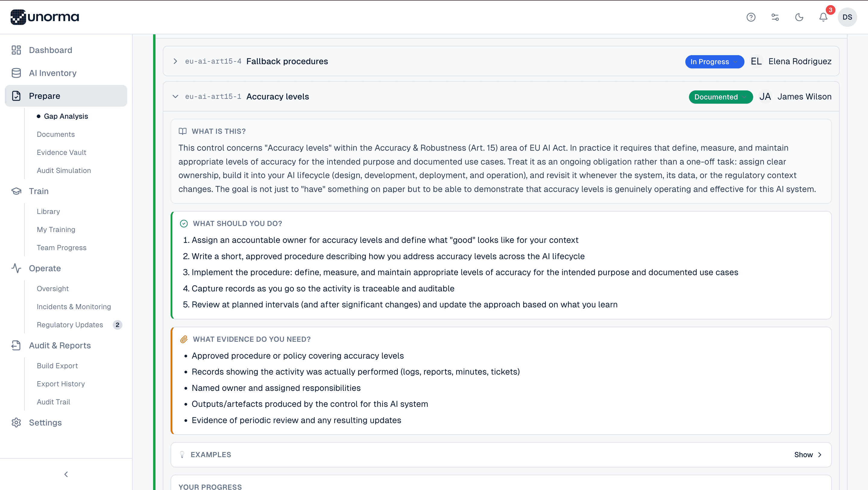Image resolution: width=868 pixels, height=490 pixels.
Task: Click the unorma logo
Action: [x=45, y=17]
